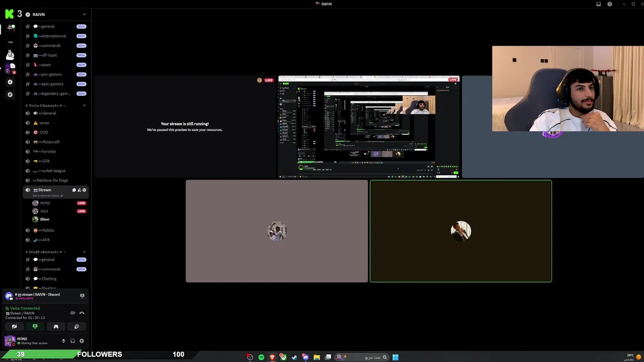The width and height of the screenshot is (644, 362).
Task: Join the Chatting voice channel
Action: point(56,279)
